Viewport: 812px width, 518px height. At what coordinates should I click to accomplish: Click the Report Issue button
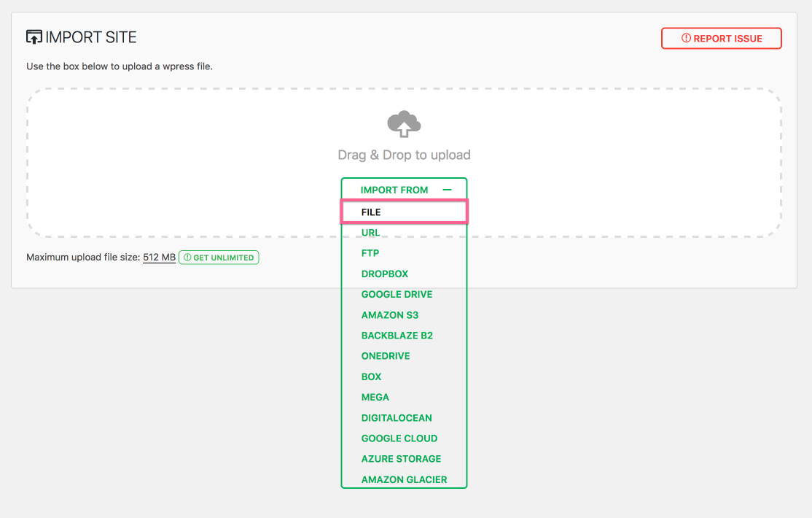[722, 39]
